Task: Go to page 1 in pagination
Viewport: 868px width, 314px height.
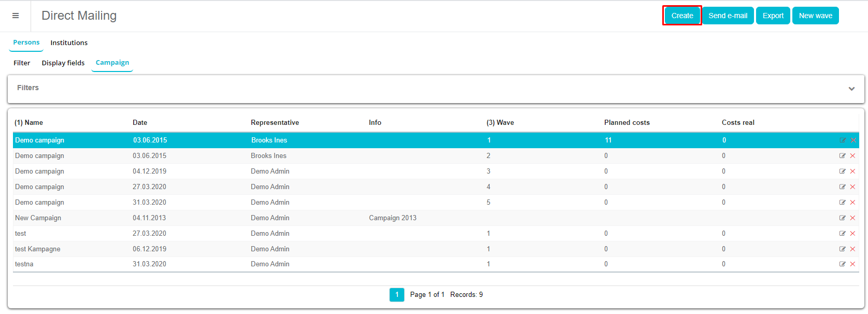Action: (x=397, y=295)
